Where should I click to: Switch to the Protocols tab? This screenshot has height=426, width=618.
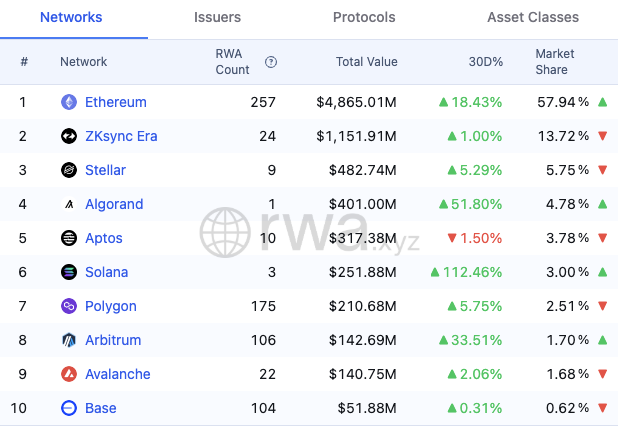coord(364,18)
